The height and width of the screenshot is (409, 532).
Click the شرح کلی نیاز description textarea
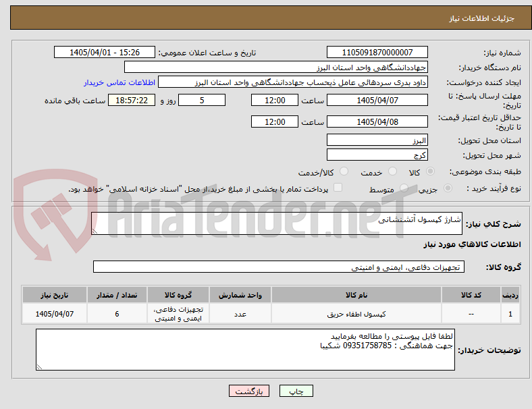tap(277, 223)
